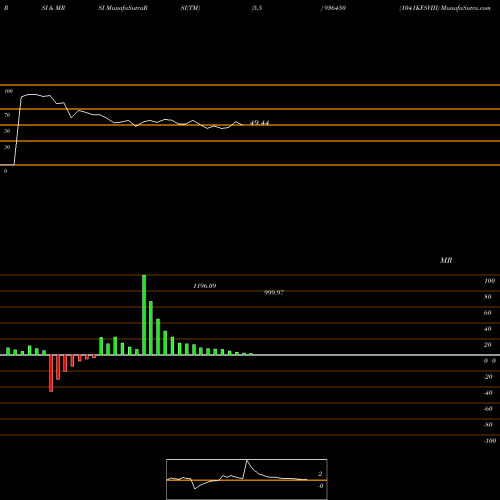Click the RSI axis label 50
The width and height of the screenshot is (500, 500).
[7, 131]
